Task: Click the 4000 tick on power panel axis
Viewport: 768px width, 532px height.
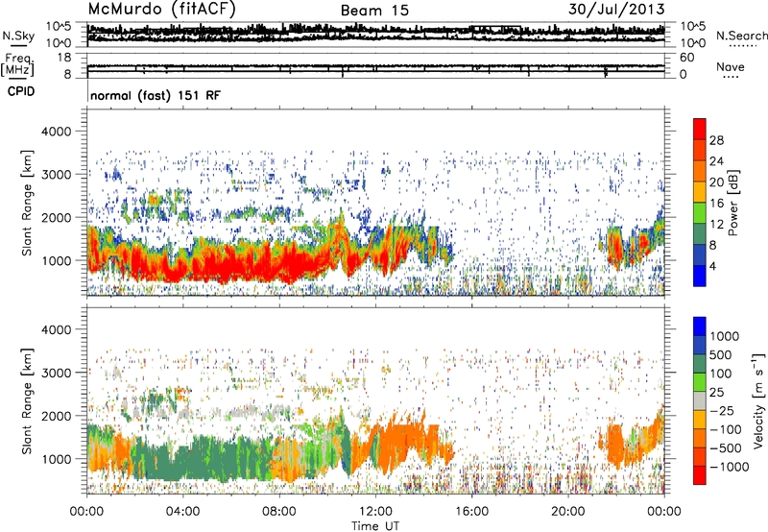Action: [56, 132]
